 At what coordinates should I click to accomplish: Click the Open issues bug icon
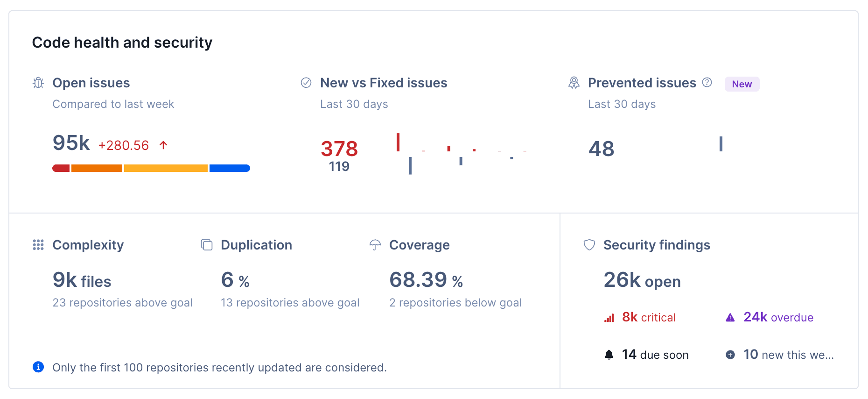click(38, 83)
